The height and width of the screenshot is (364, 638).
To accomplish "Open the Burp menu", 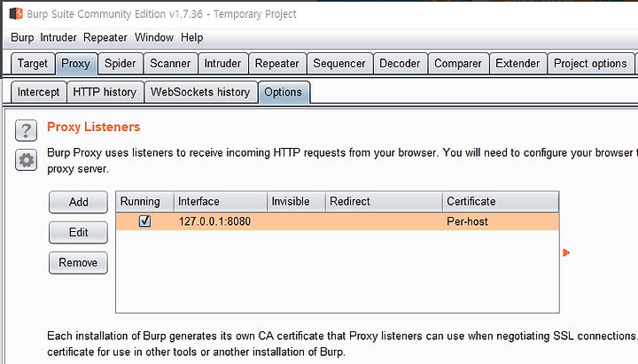I will point(22,37).
